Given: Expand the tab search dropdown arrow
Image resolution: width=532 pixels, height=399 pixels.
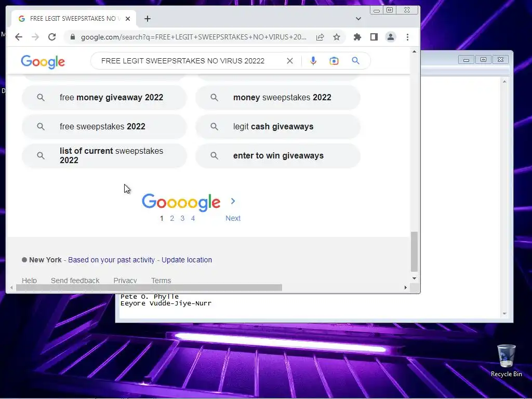Looking at the screenshot, I should [x=358, y=19].
